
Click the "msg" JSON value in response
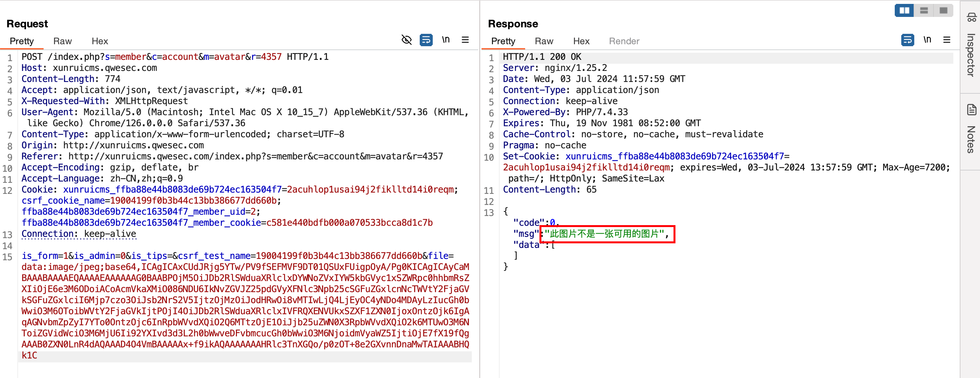click(x=604, y=234)
